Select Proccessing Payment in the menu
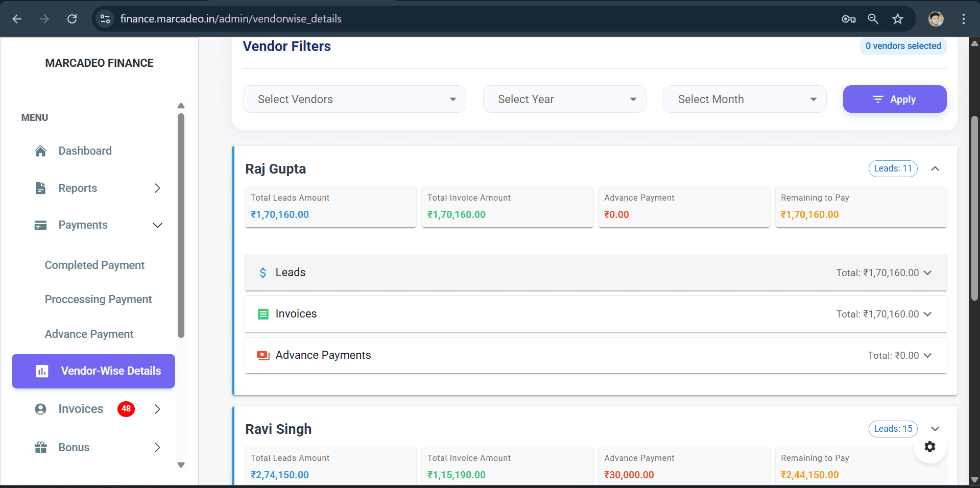This screenshot has width=980, height=488. (x=98, y=299)
